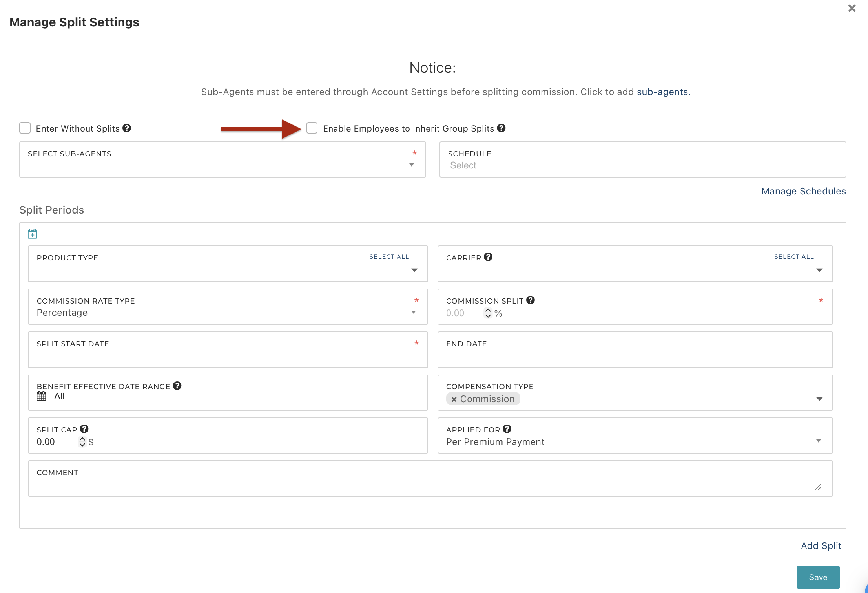Click help icon beside Inherit Group Splits
The image size is (868, 593).
pyautogui.click(x=501, y=128)
